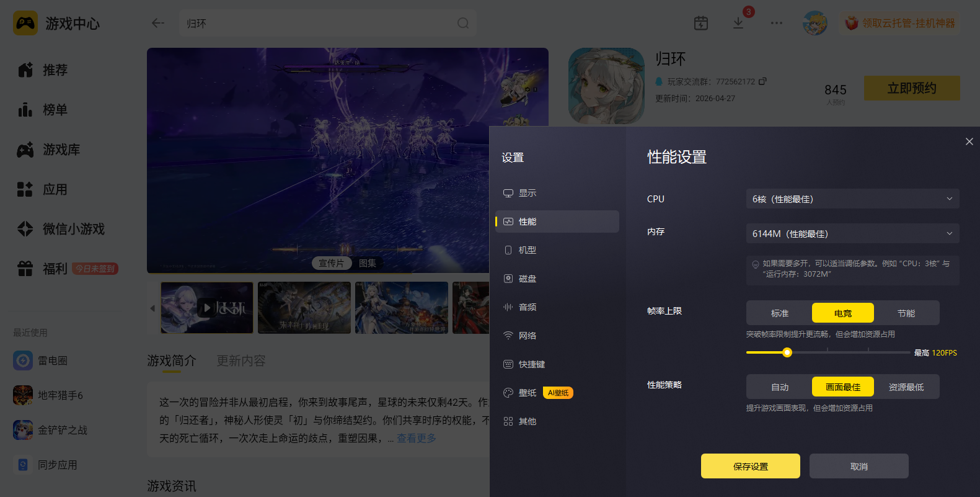The image size is (980, 497).
Task: Select the third screenshot thumbnail
Action: [402, 308]
